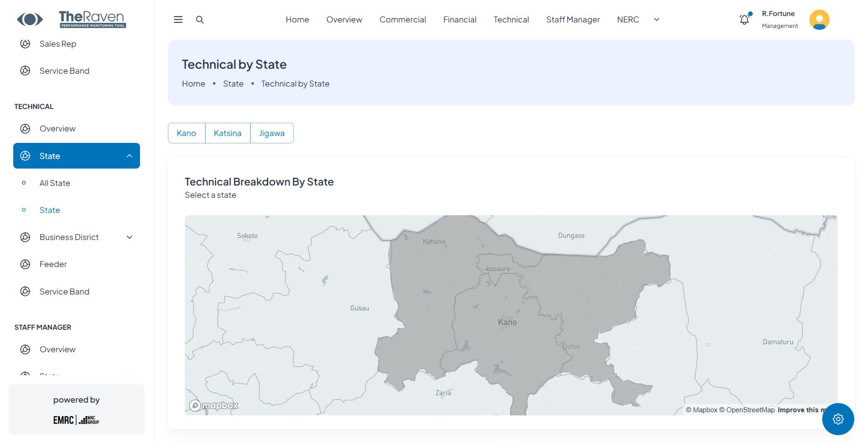Select the Jigawa state filter
Screen dimensions: 868x442
pyautogui.click(x=272, y=133)
